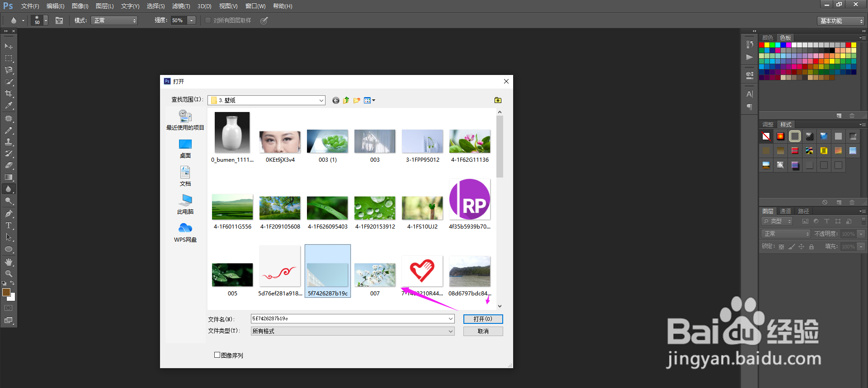The height and width of the screenshot is (388, 868).
Task: Click the foreground color swatch
Action: [6, 292]
